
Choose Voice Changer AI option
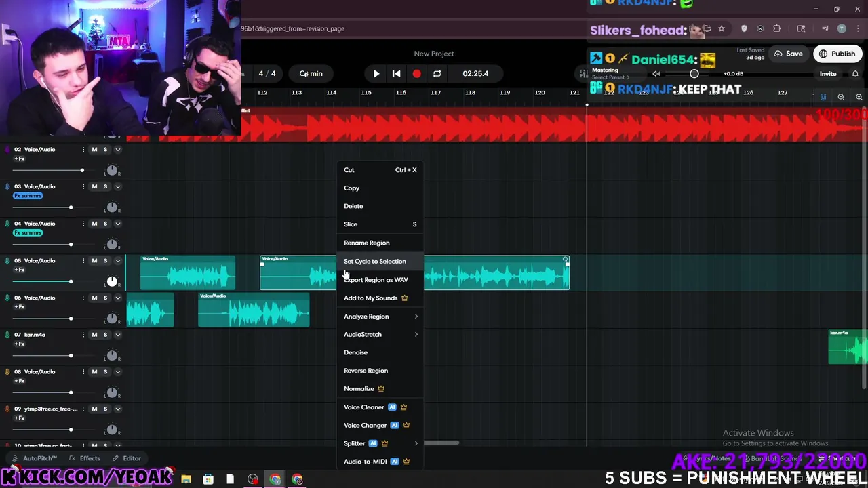(380, 426)
